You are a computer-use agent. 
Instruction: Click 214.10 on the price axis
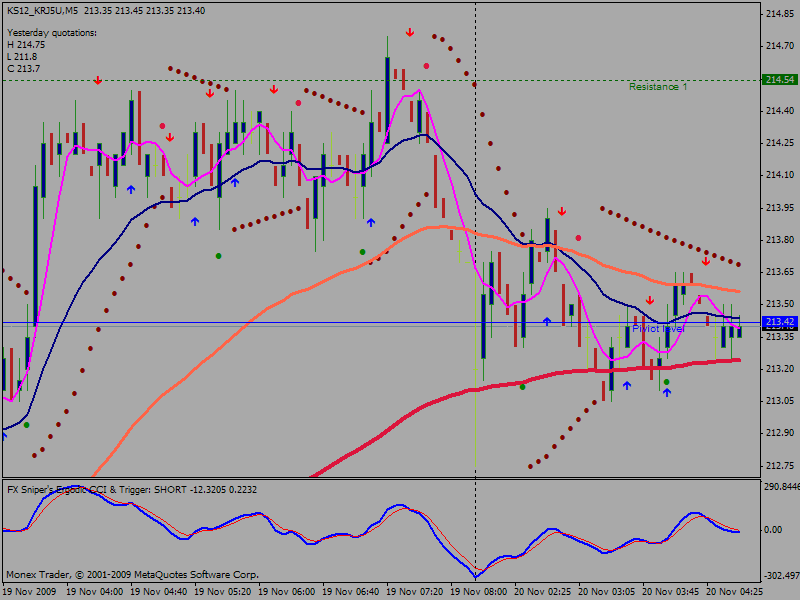pos(780,175)
